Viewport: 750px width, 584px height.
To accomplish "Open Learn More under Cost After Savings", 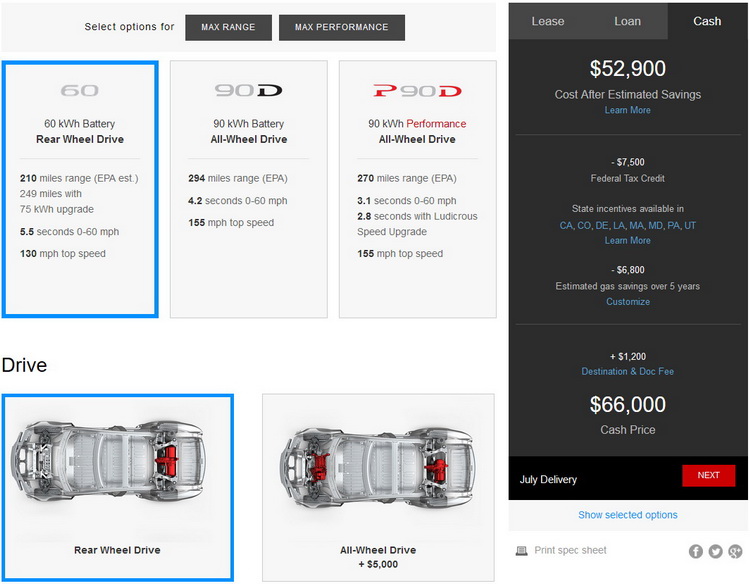I will pos(628,110).
